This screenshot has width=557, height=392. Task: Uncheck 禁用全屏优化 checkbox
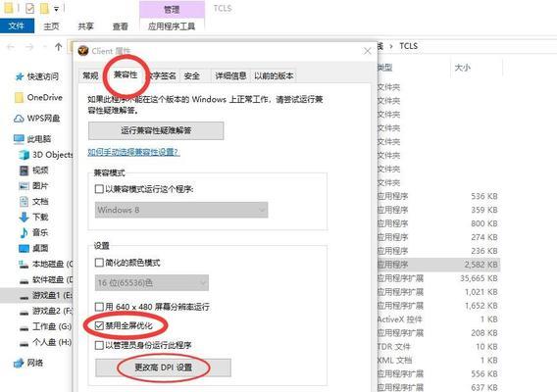pyautogui.click(x=99, y=325)
